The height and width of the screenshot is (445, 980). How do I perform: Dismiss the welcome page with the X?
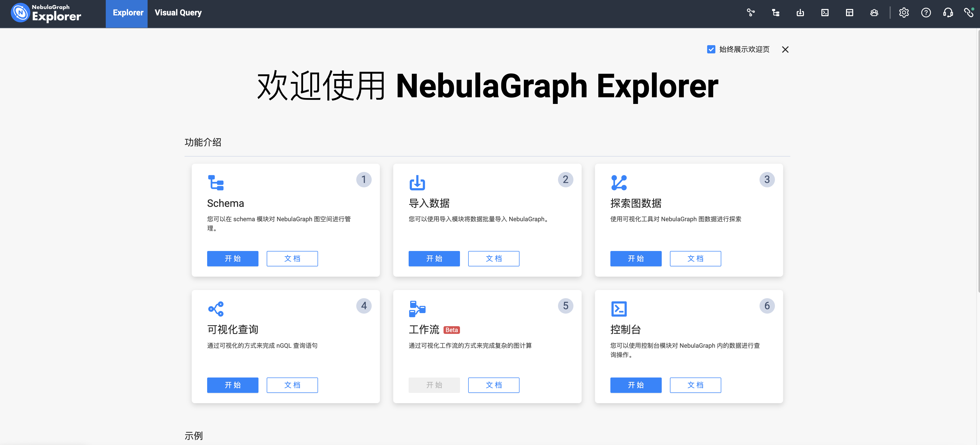[x=785, y=50]
